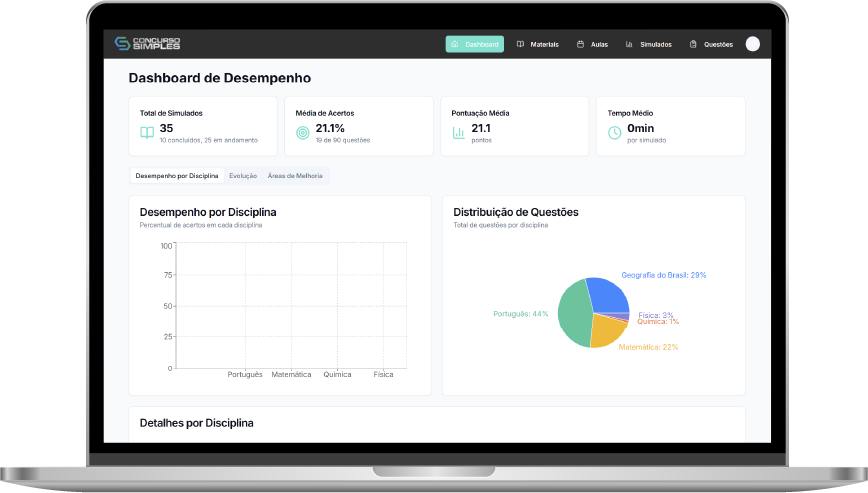Viewport: 868px width, 493px height.
Task: Click the Distribuição de Questões title
Action: click(x=516, y=212)
